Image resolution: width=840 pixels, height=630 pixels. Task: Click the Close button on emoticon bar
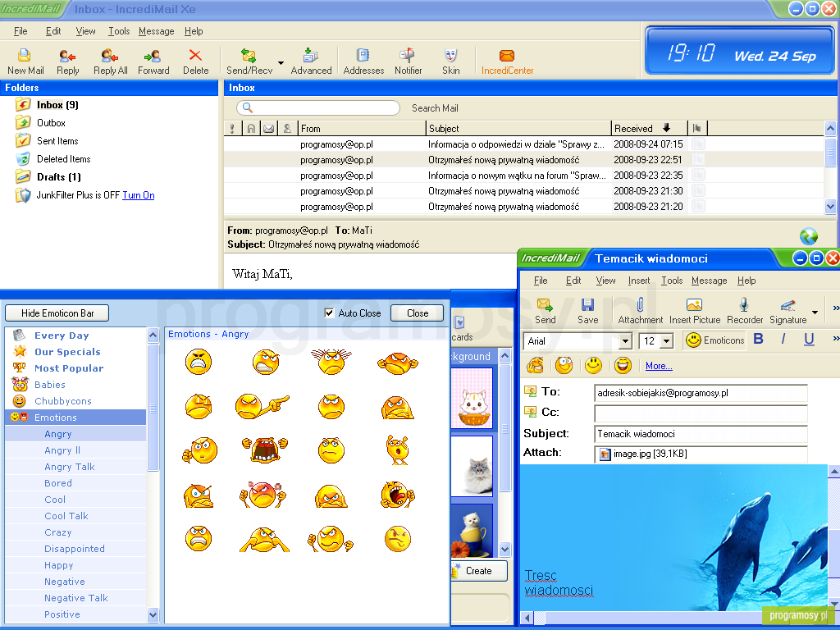point(418,313)
